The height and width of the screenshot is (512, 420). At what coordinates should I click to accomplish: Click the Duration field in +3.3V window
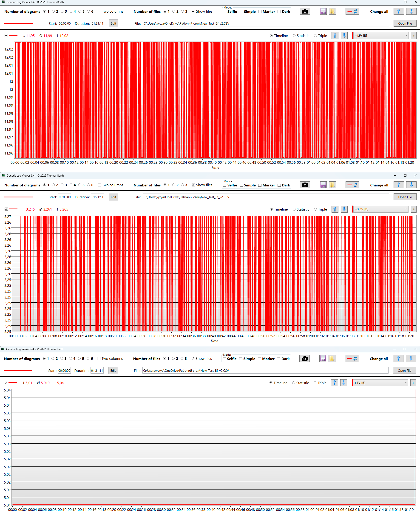(x=97, y=197)
